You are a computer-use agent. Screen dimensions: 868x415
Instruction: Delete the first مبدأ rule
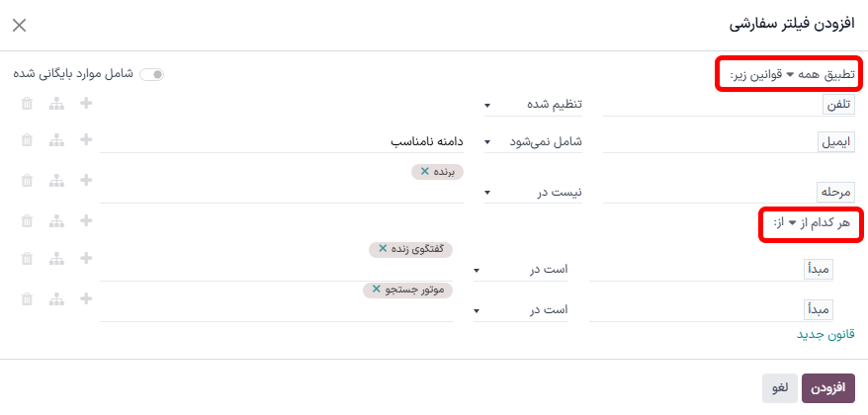pos(27,259)
